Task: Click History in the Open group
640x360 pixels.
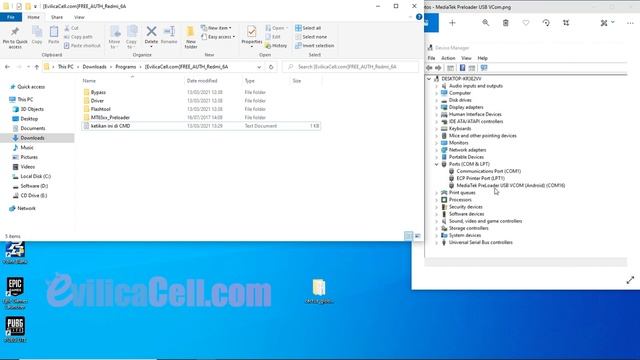Action: click(276, 46)
